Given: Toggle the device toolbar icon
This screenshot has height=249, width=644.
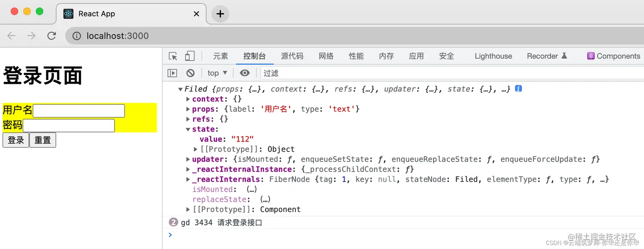Looking at the screenshot, I should (190, 56).
